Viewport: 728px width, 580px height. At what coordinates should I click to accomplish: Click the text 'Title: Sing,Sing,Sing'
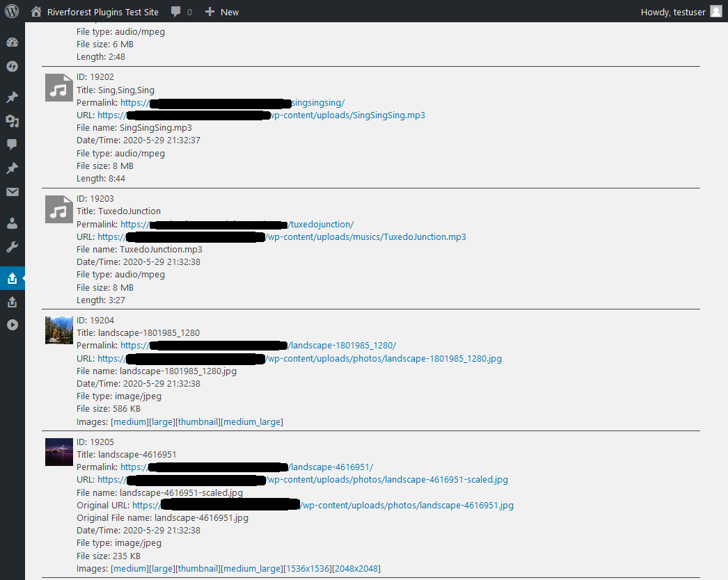(116, 90)
